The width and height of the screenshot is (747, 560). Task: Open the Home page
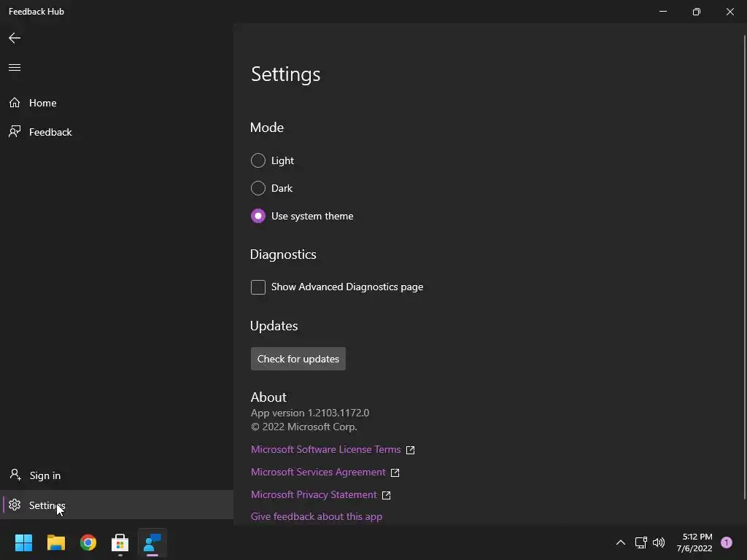coord(117,103)
